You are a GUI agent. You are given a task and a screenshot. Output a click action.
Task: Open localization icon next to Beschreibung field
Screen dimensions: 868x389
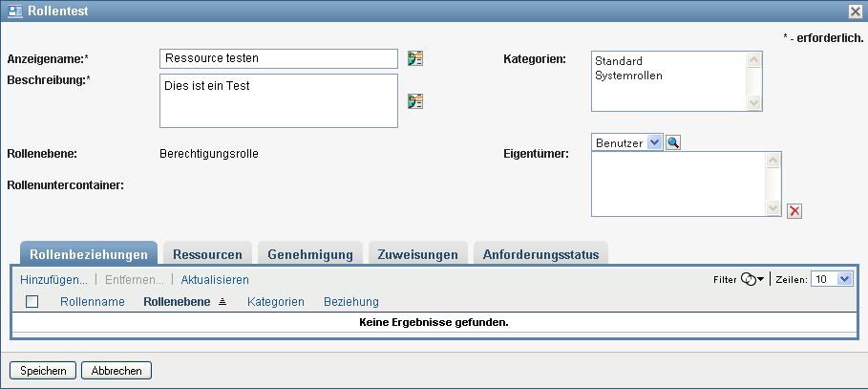point(414,101)
